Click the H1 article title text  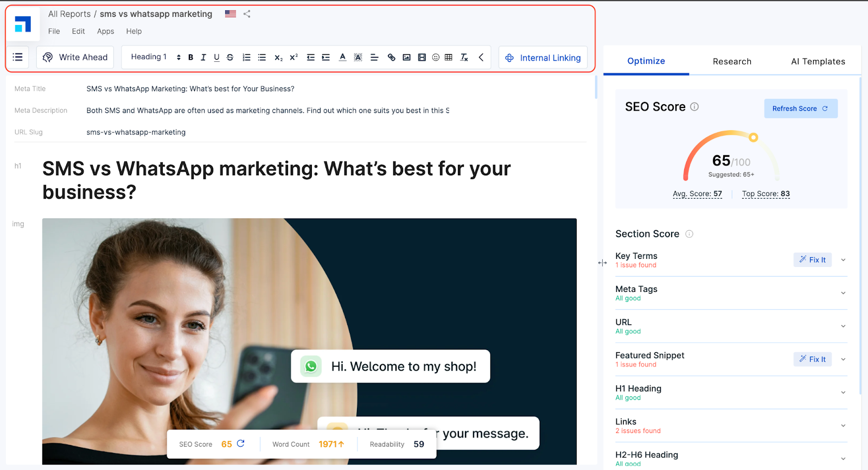pos(277,180)
